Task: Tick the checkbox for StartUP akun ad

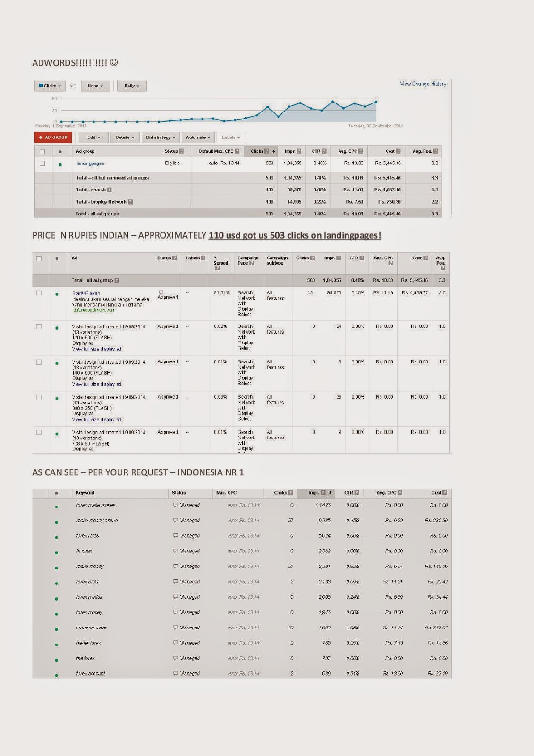Action: point(39,293)
